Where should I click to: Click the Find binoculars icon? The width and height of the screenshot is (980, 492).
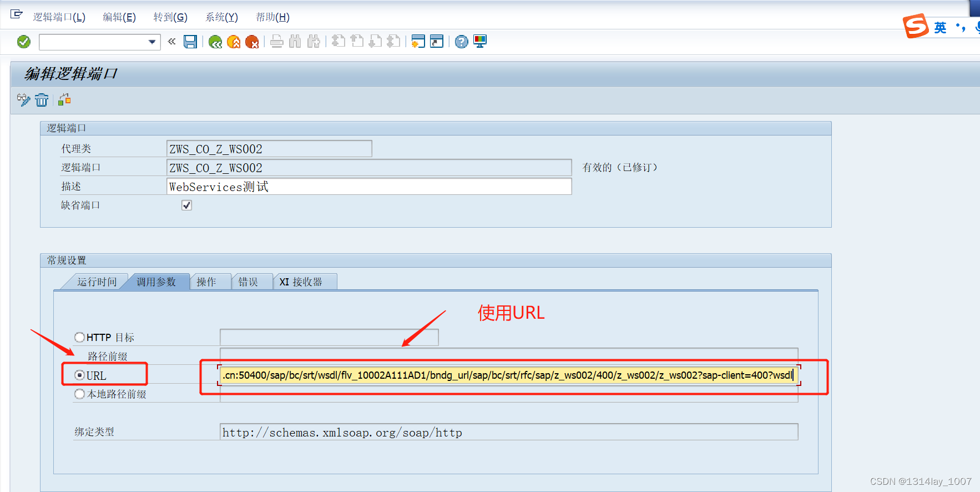[x=295, y=42]
